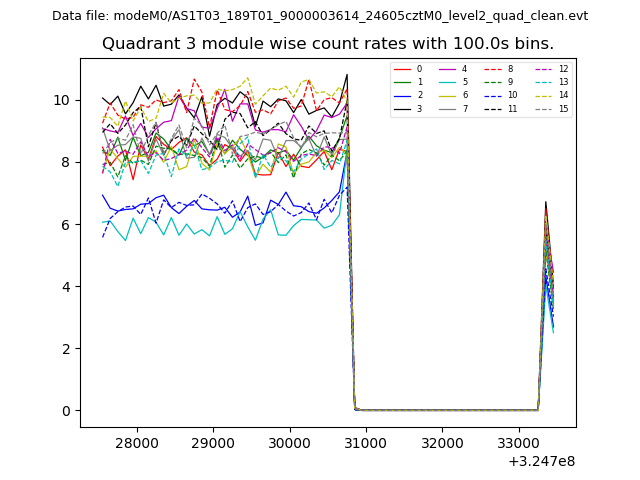
Task: Click the x-axis tick label 28000
Action: coord(137,442)
